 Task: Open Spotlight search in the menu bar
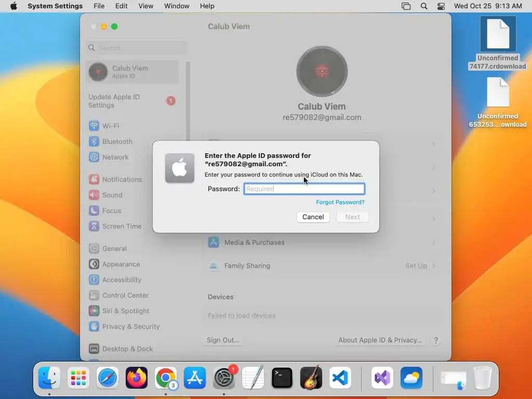pos(424,6)
